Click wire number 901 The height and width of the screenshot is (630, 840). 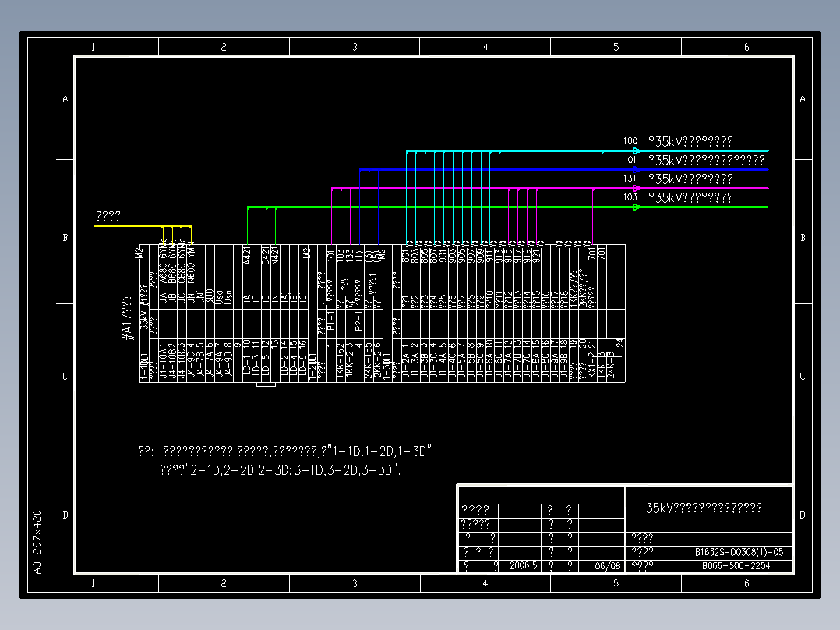click(443, 255)
